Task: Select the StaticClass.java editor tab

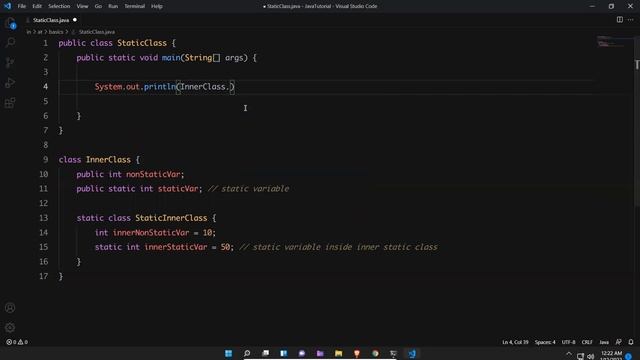Action: pyautogui.click(x=51, y=20)
